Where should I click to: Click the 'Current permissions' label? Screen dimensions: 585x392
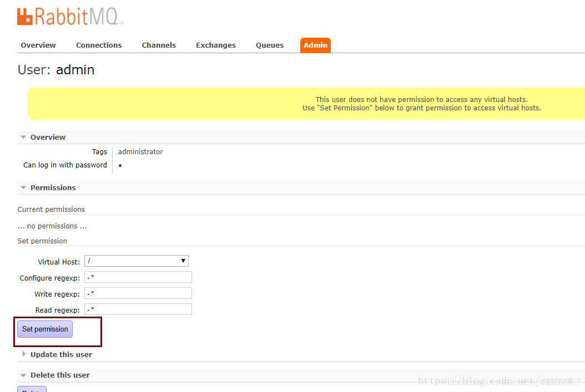point(51,210)
